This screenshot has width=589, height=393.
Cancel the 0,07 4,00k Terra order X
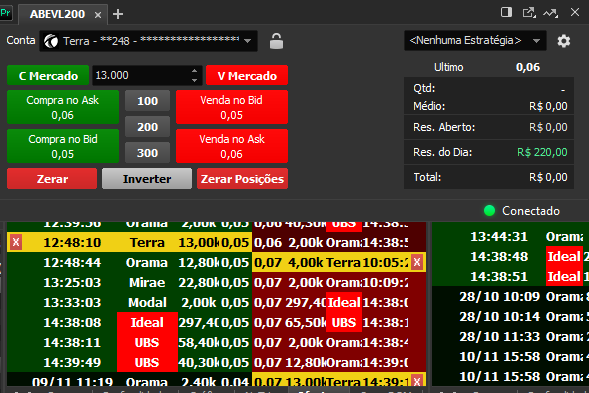coord(417,262)
